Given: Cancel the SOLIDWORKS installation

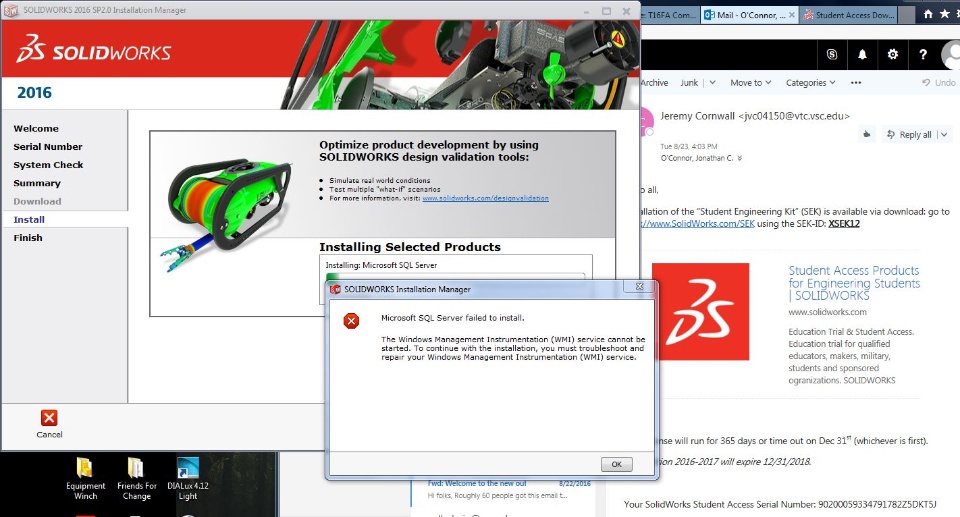Looking at the screenshot, I should pyautogui.click(x=49, y=424).
